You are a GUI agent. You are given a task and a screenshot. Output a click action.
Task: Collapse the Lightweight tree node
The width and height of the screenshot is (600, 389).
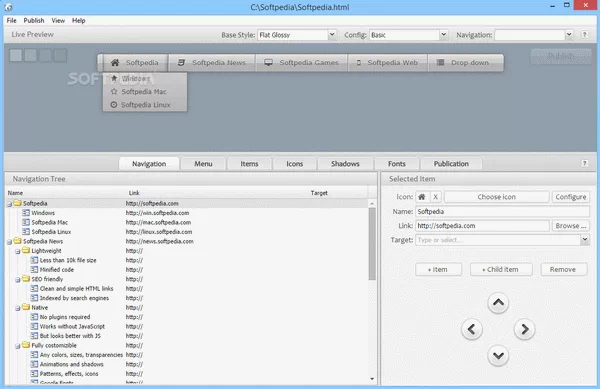(x=18, y=252)
